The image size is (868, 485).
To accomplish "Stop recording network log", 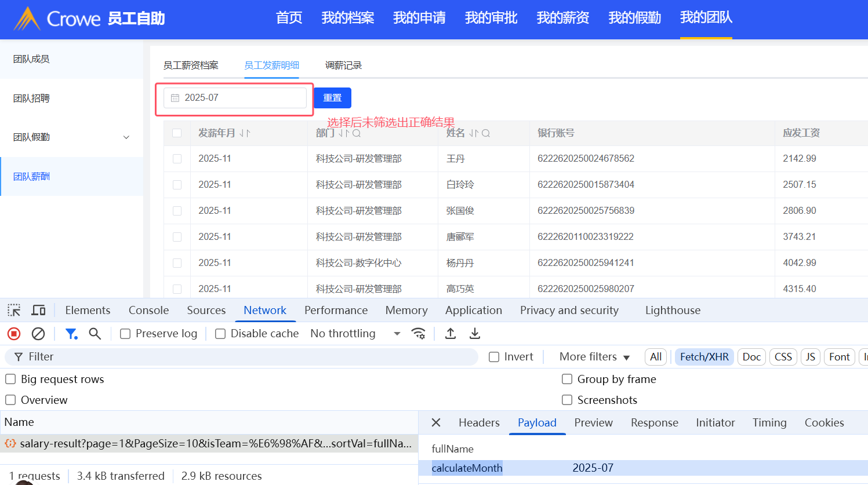I will coord(14,334).
